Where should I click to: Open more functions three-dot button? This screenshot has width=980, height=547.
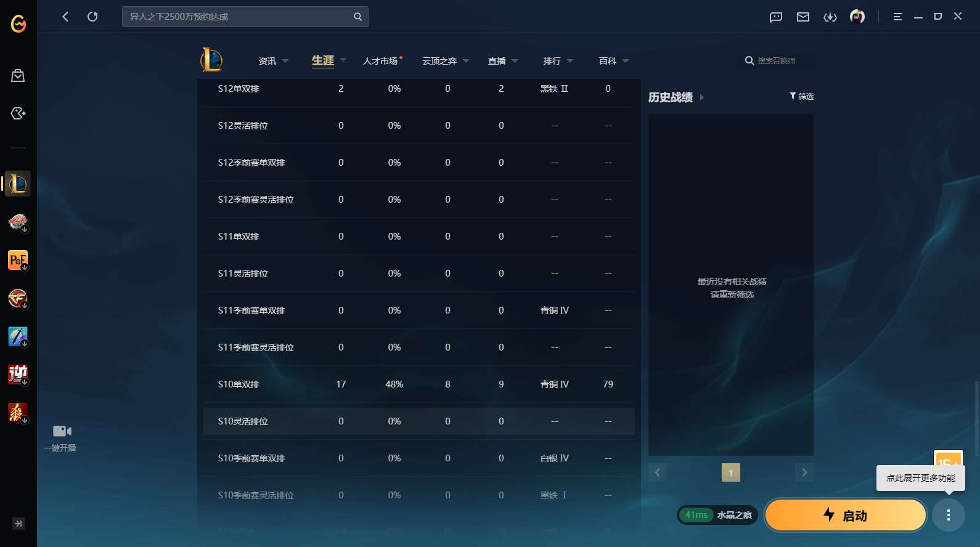point(948,515)
